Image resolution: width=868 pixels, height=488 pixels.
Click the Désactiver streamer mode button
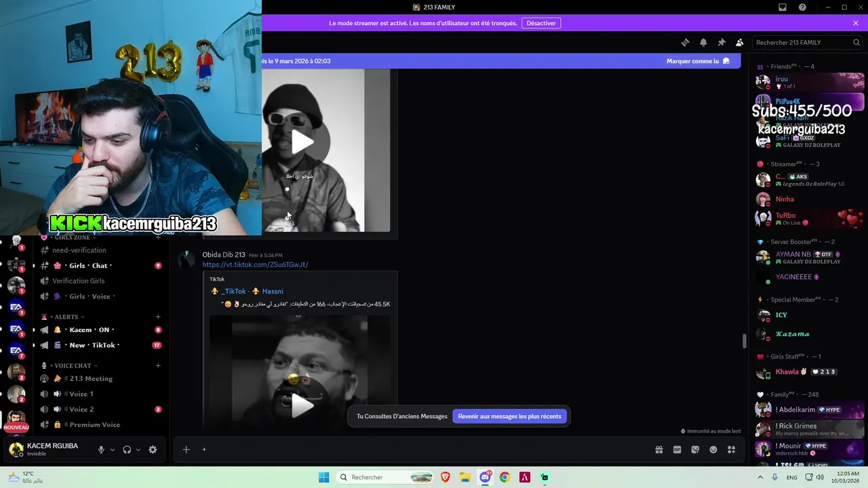click(541, 23)
